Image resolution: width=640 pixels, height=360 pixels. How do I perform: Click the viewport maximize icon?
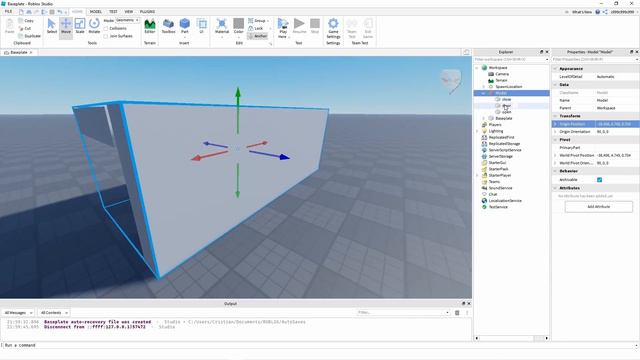[466, 52]
